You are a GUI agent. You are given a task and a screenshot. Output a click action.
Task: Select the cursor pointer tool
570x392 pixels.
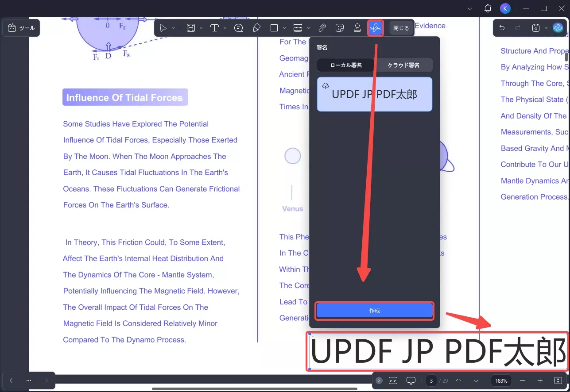163,28
